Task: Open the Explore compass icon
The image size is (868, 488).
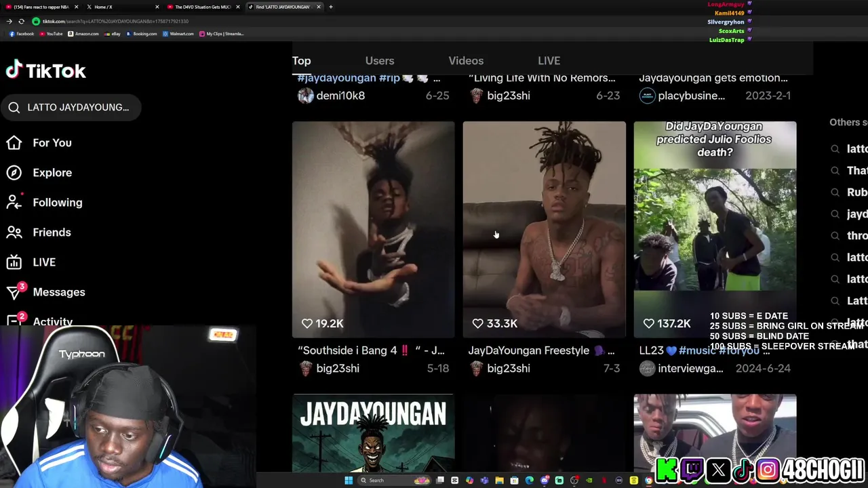Action: point(14,172)
